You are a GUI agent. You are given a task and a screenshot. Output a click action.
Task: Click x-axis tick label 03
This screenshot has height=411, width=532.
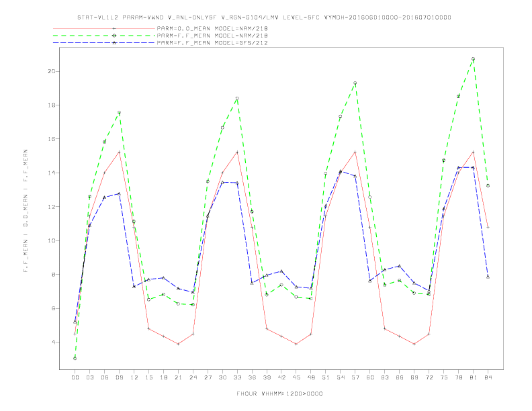(90, 377)
